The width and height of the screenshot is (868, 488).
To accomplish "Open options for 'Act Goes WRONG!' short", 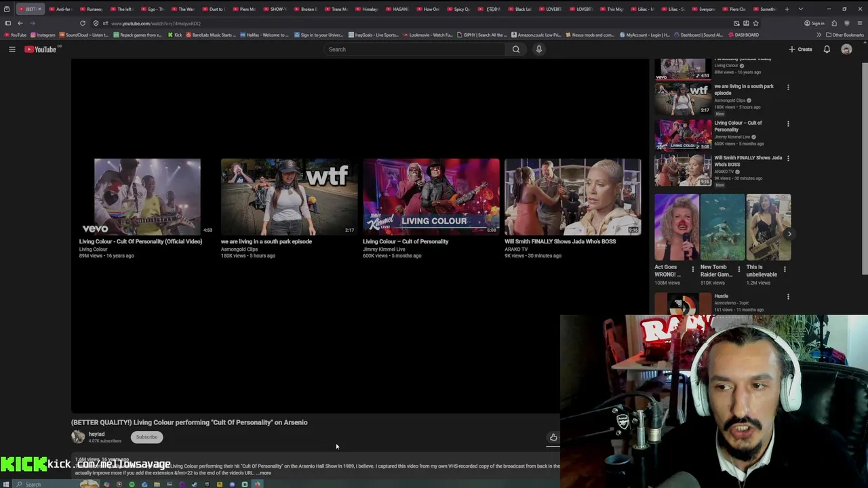I will click(692, 269).
